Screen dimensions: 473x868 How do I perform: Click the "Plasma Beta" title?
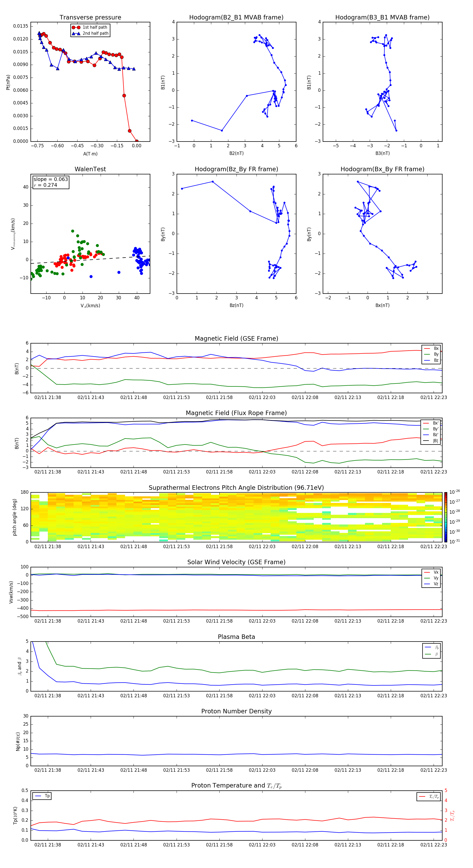(236, 637)
